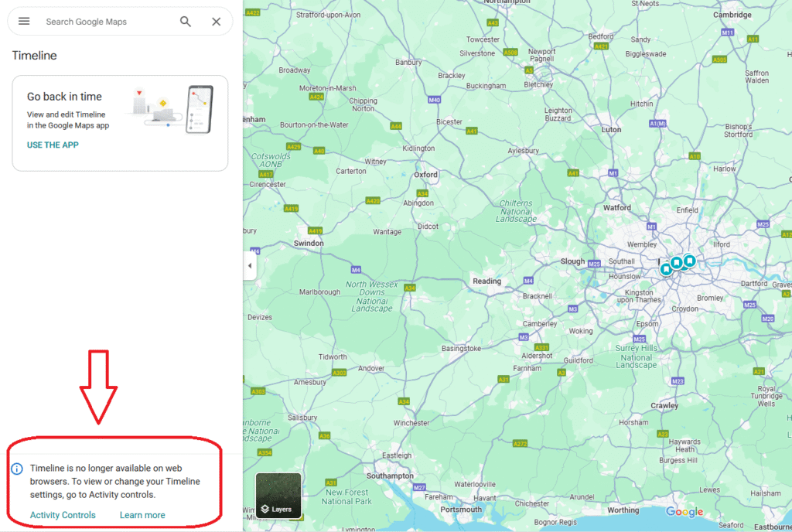792x532 pixels.
Task: Click the Portsmouth city label
Action: [x=461, y=510]
